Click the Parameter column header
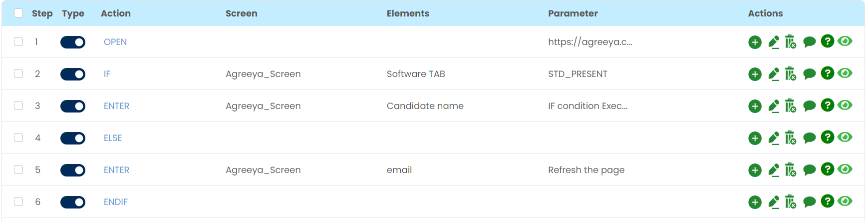This screenshot has height=222, width=868. click(573, 13)
